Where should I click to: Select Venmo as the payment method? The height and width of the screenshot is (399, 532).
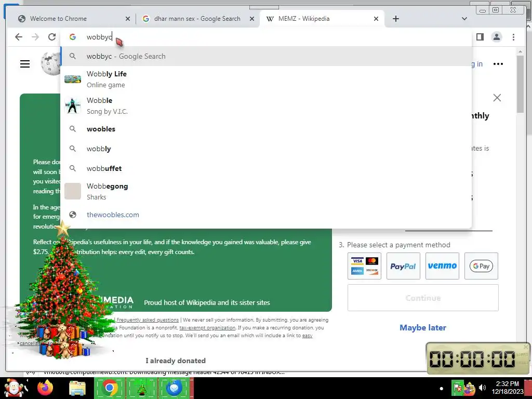tap(442, 266)
